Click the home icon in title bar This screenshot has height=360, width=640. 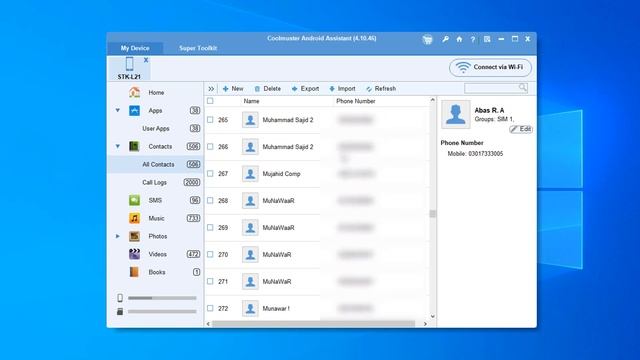[459, 39]
